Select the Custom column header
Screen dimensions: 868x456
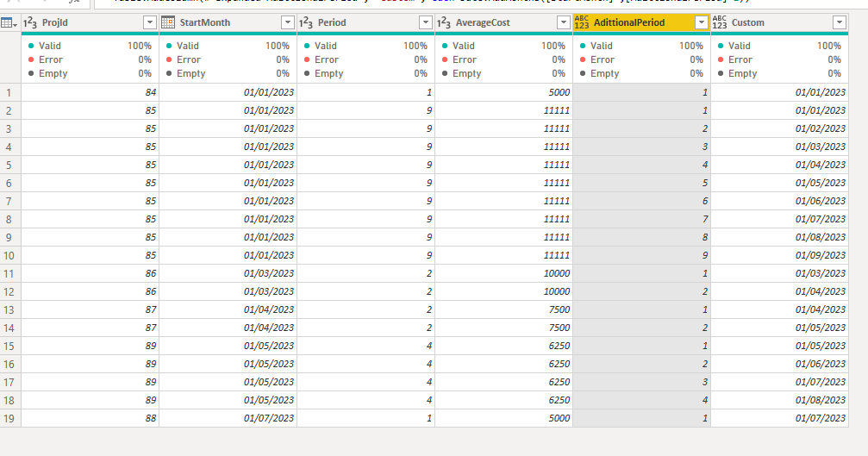coord(779,22)
